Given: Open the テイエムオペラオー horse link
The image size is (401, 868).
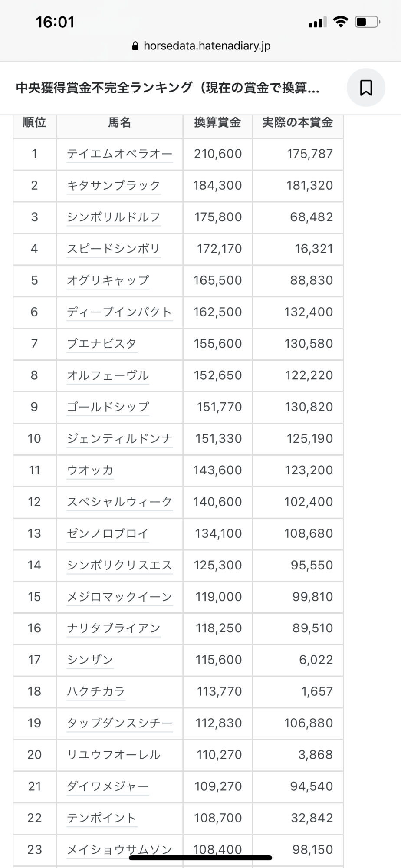Looking at the screenshot, I should pyautogui.click(x=119, y=154).
